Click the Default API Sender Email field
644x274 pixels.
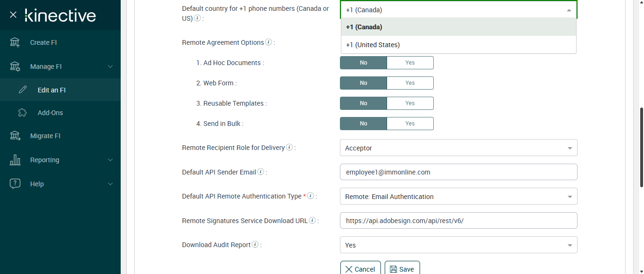[x=458, y=172]
